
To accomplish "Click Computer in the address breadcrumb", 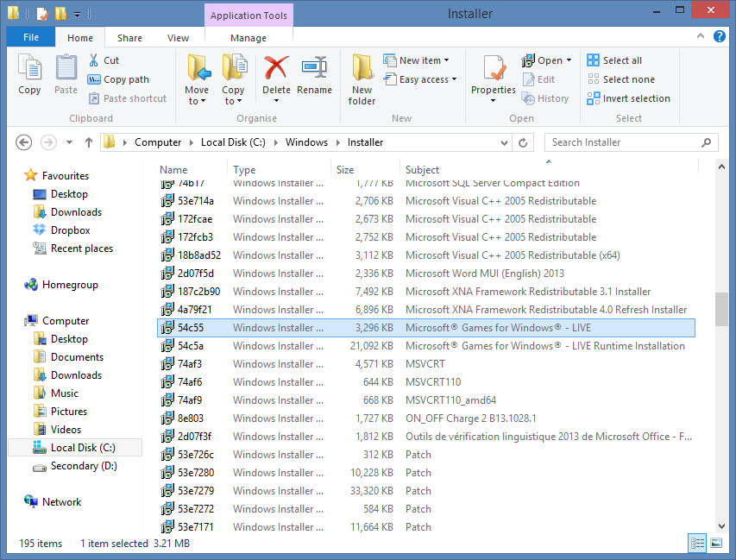I will pos(158,142).
